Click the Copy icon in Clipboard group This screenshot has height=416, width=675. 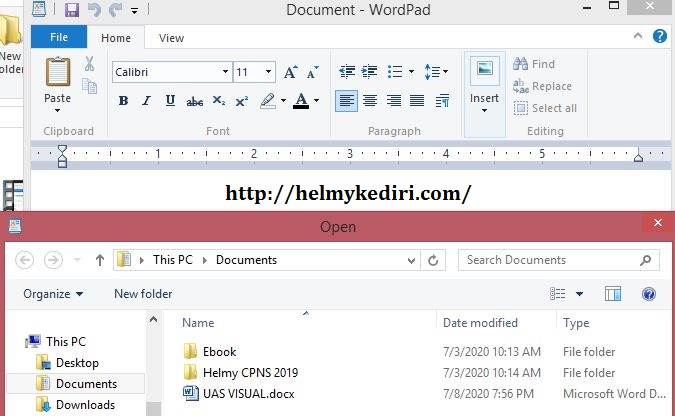(x=90, y=86)
